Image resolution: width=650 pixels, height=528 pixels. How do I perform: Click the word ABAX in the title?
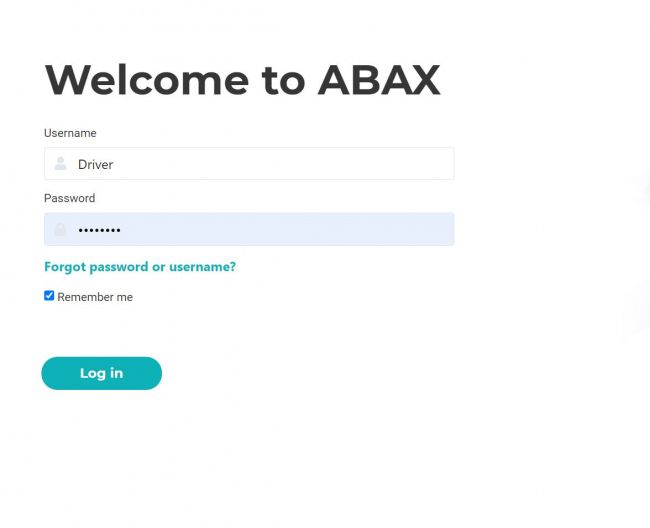[x=379, y=80]
